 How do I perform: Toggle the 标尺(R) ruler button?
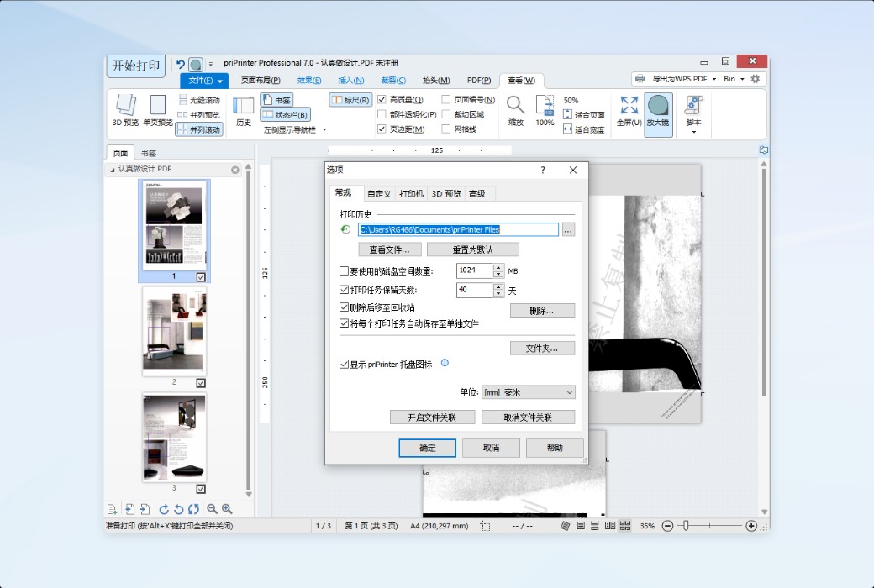coord(350,100)
